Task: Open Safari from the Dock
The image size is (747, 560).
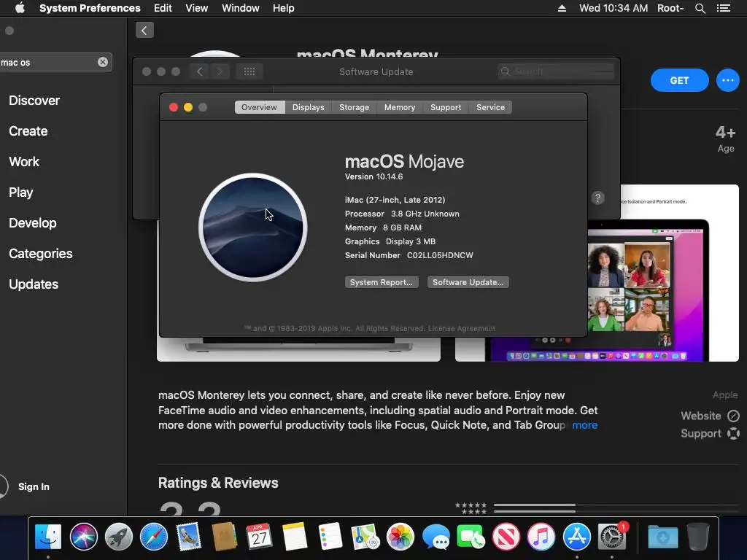Action: tap(154, 537)
